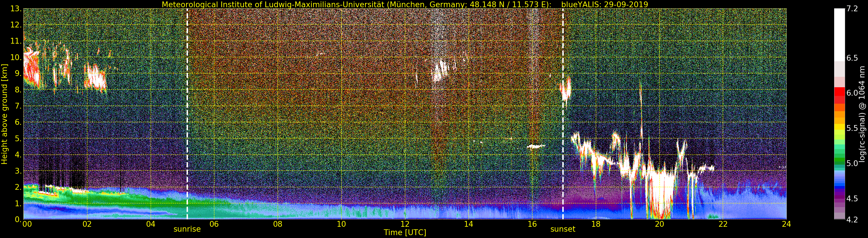Click the time axis tick label '16'
This screenshot has height=238, width=868.
pyautogui.click(x=532, y=224)
